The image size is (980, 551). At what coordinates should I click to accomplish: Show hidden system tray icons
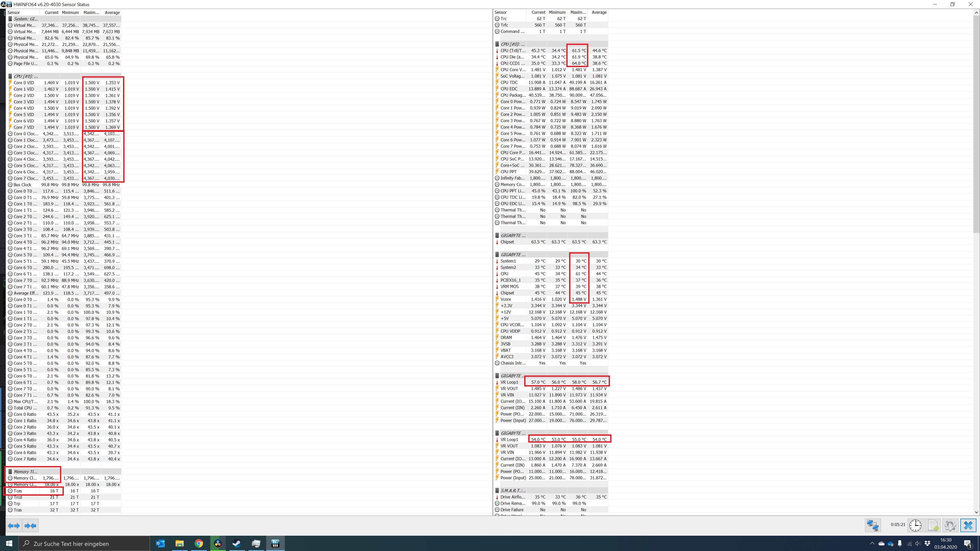tap(872, 543)
